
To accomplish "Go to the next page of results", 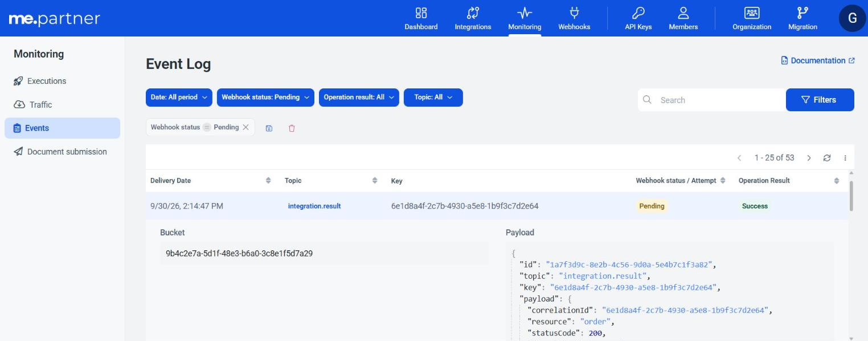I will 809,158.
